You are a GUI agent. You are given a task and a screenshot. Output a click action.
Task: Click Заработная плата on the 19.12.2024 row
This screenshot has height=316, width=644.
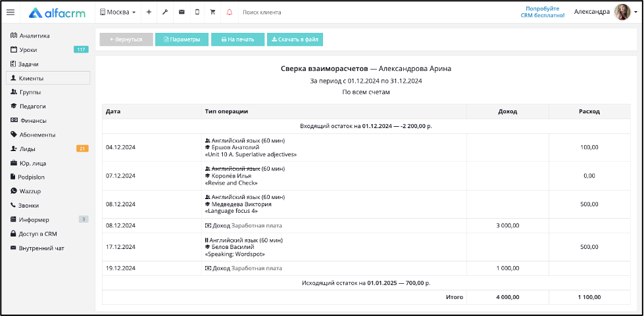[x=257, y=269]
